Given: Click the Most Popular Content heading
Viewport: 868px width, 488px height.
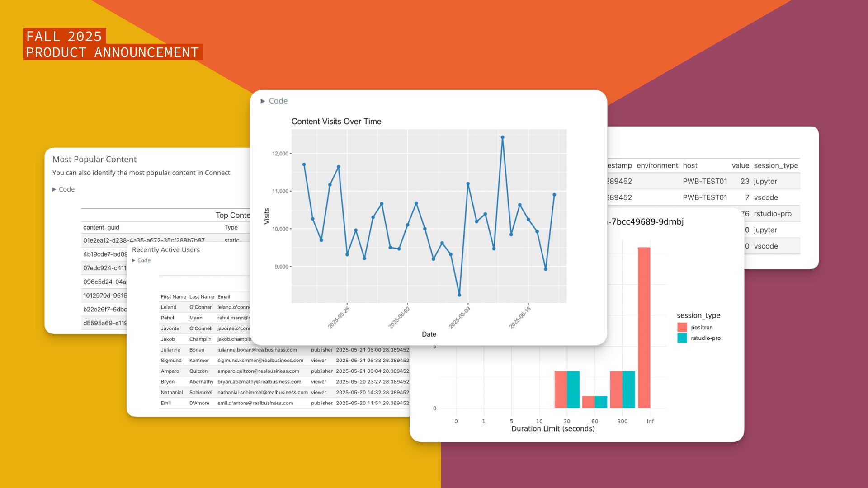Looking at the screenshot, I should pyautogui.click(x=94, y=160).
